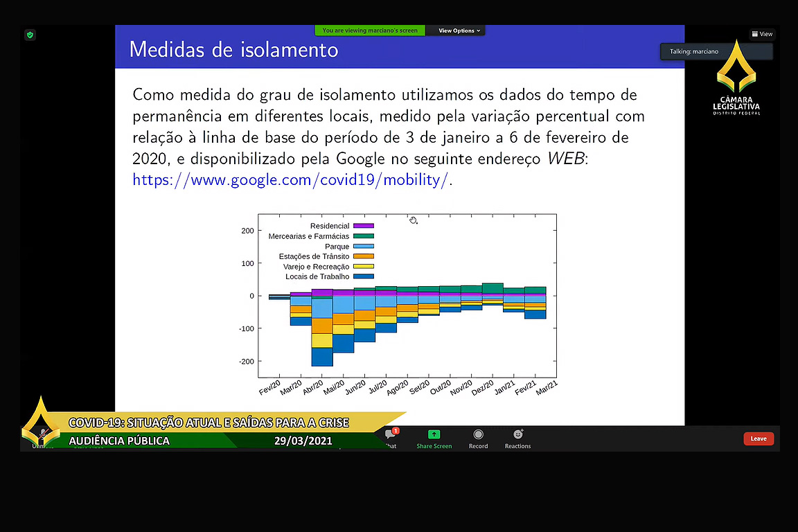
Task: Click the orange Estações de Trânsito legend swatch
Action: pyautogui.click(x=364, y=256)
